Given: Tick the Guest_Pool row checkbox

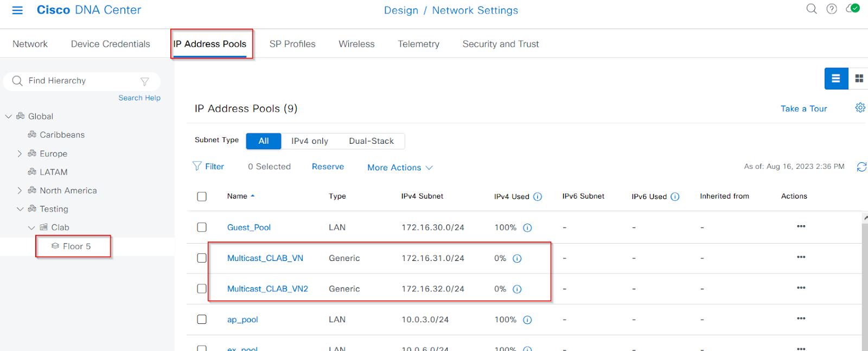Looking at the screenshot, I should pyautogui.click(x=202, y=227).
